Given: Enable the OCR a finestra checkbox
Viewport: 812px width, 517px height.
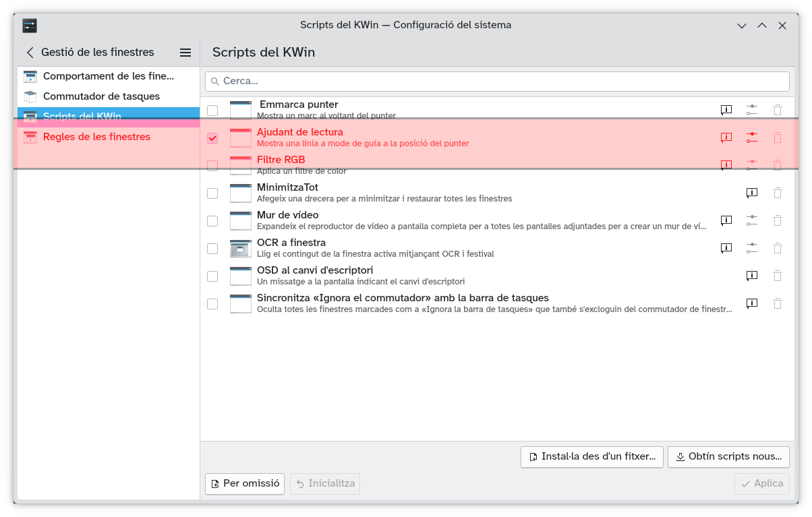Looking at the screenshot, I should point(212,248).
